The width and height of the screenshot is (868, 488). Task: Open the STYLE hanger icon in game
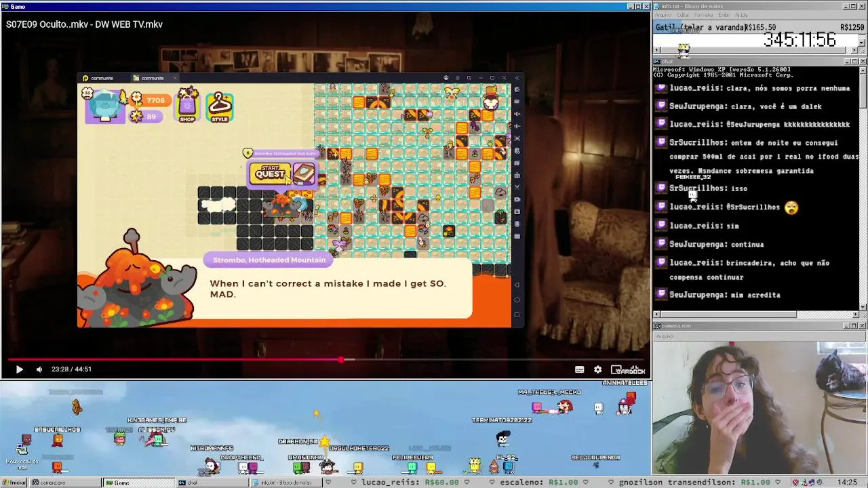point(220,107)
